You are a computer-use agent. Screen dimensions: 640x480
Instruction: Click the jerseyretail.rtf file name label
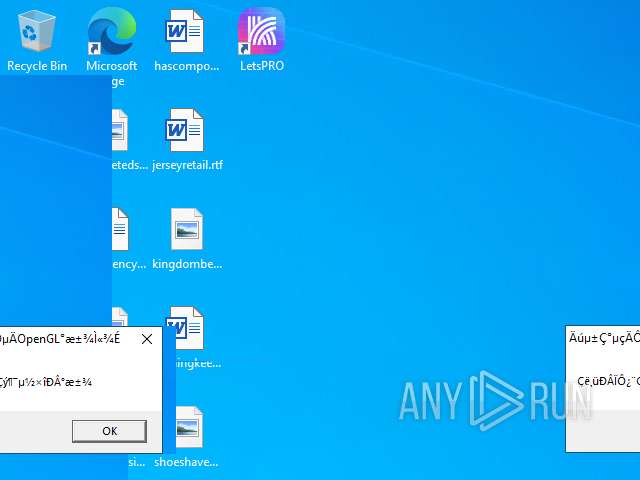tap(187, 165)
